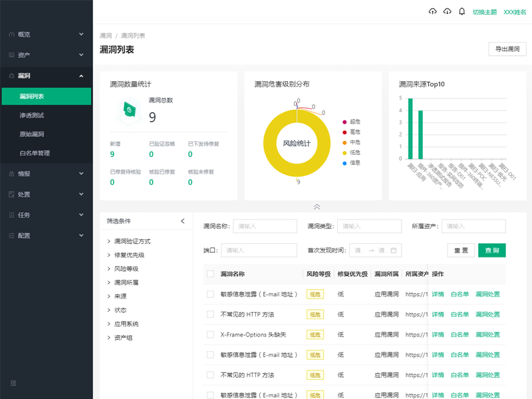This screenshot has width=532, height=399.
Task: Toggle the select-all checkbox in table header
Action: [x=210, y=274]
